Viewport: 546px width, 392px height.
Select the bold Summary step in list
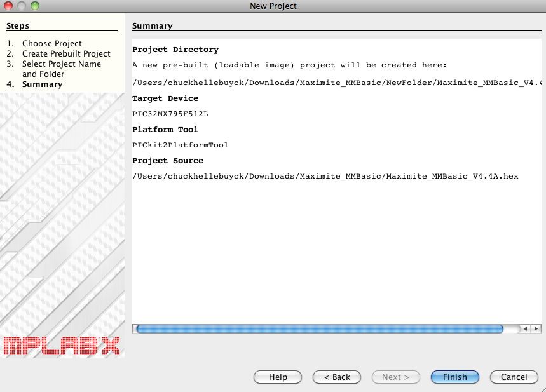[42, 84]
